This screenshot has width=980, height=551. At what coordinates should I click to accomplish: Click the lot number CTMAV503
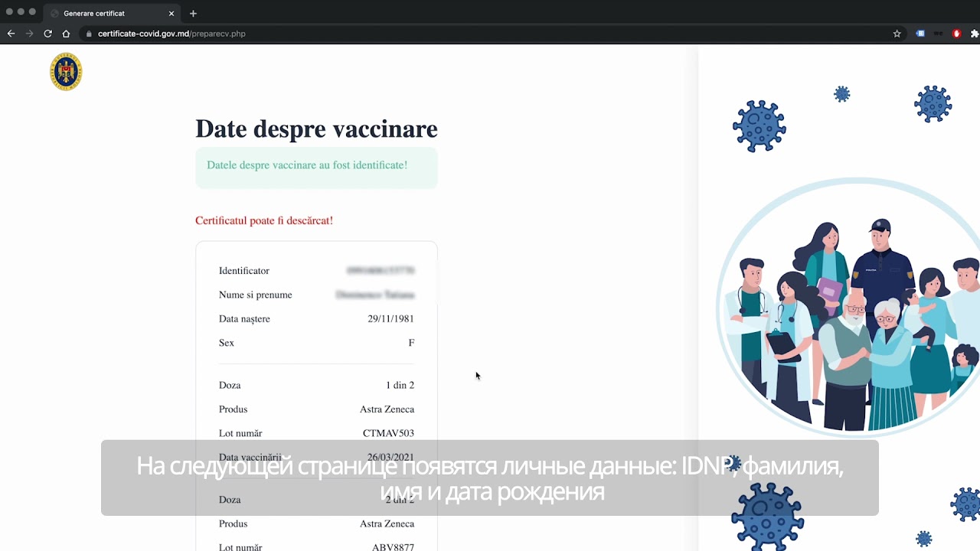pyautogui.click(x=388, y=433)
